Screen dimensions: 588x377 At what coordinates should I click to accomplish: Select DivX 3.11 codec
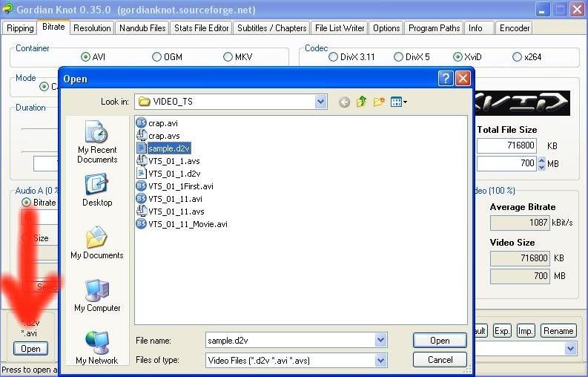click(x=333, y=56)
